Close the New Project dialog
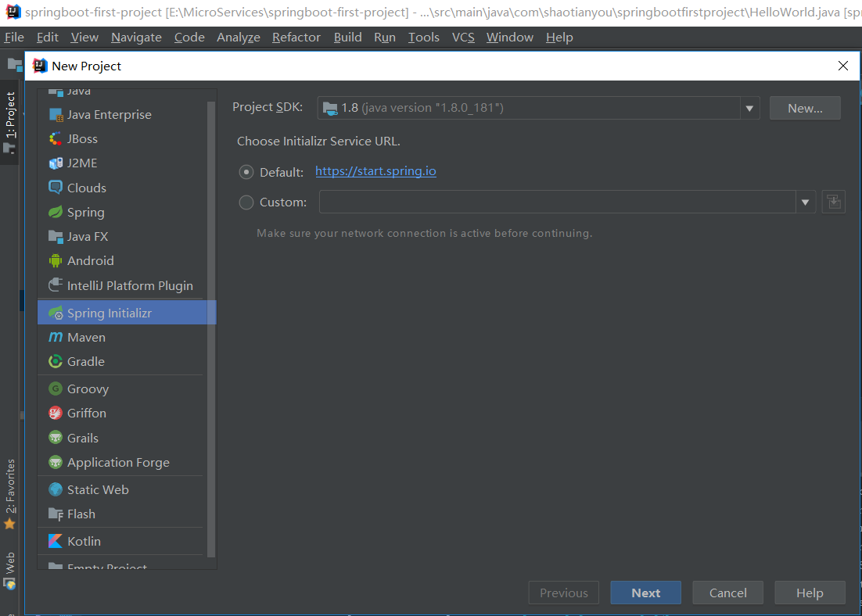The image size is (862, 616). click(x=842, y=66)
